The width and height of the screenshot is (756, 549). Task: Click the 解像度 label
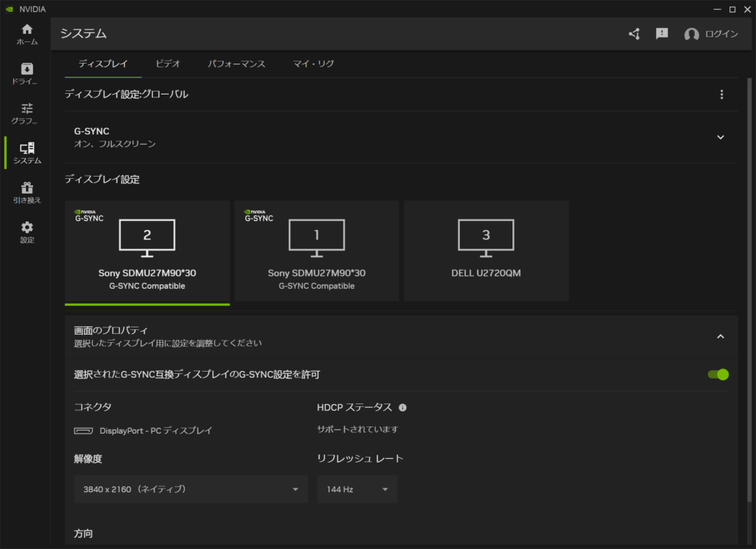click(88, 459)
